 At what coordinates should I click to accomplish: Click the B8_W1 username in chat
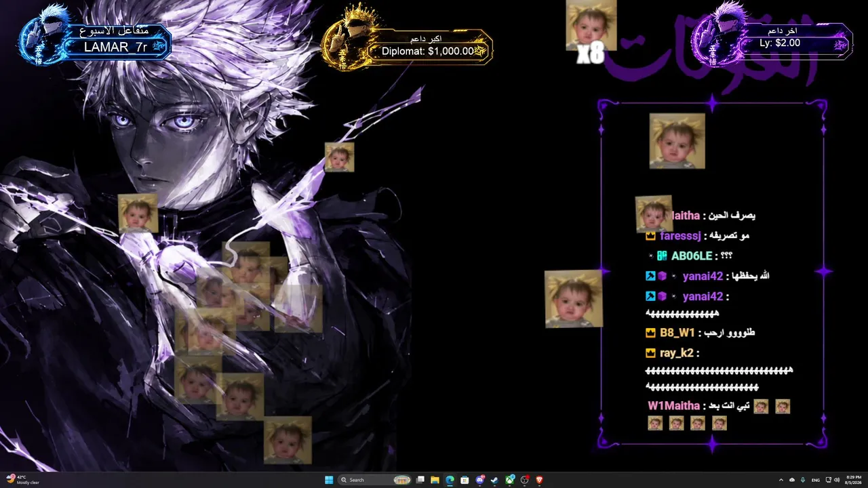677,333
